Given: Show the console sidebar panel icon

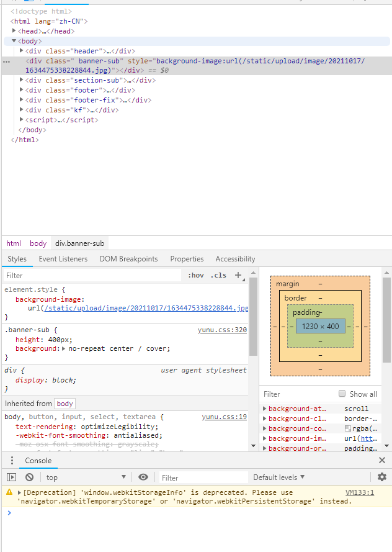Looking at the screenshot, I should [x=12, y=477].
